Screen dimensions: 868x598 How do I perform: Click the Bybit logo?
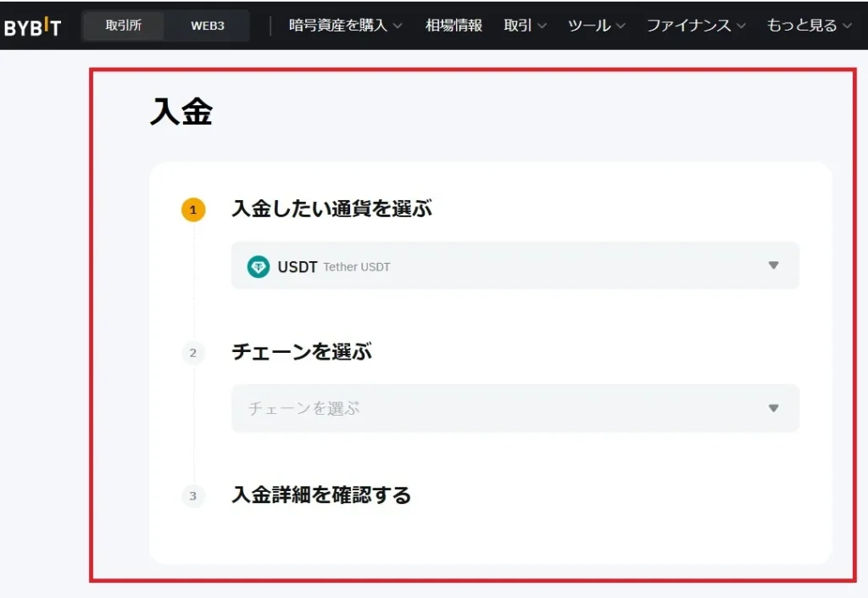tap(33, 26)
